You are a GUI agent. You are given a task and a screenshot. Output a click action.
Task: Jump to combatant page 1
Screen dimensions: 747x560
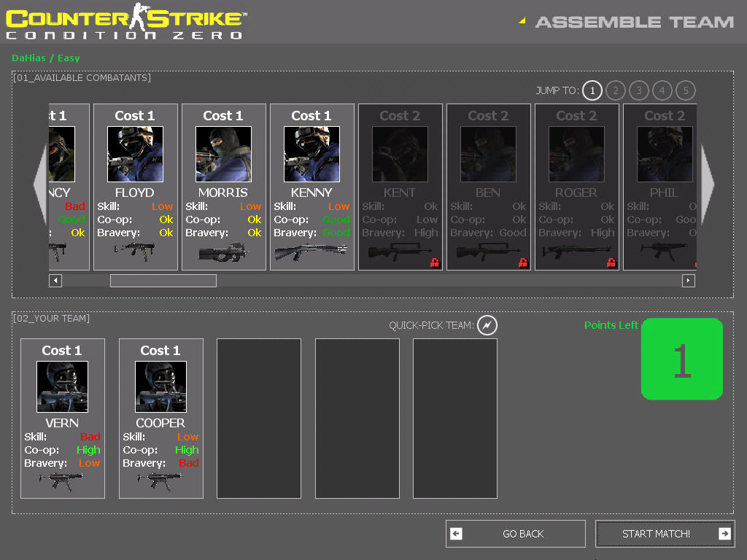592,90
